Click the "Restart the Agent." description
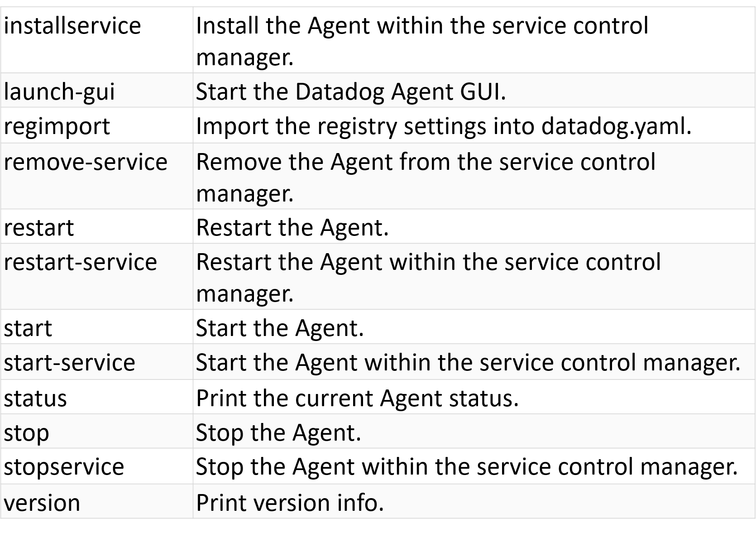 click(x=292, y=227)
